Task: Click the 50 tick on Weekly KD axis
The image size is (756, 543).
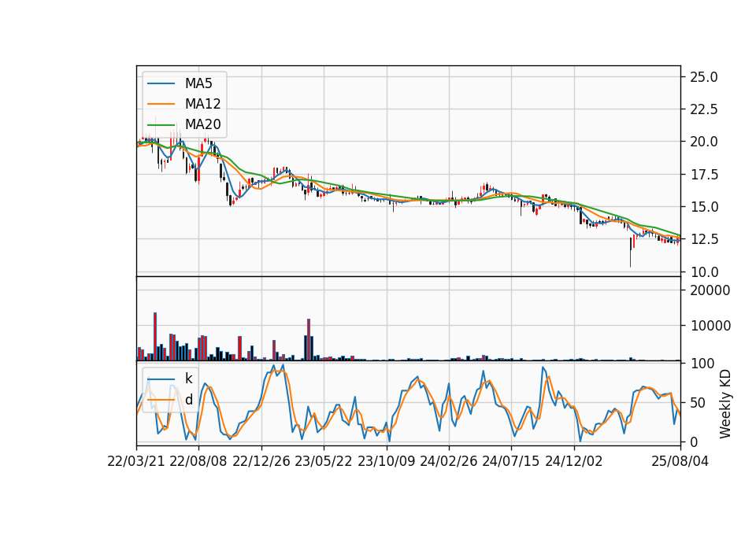Action: point(699,403)
